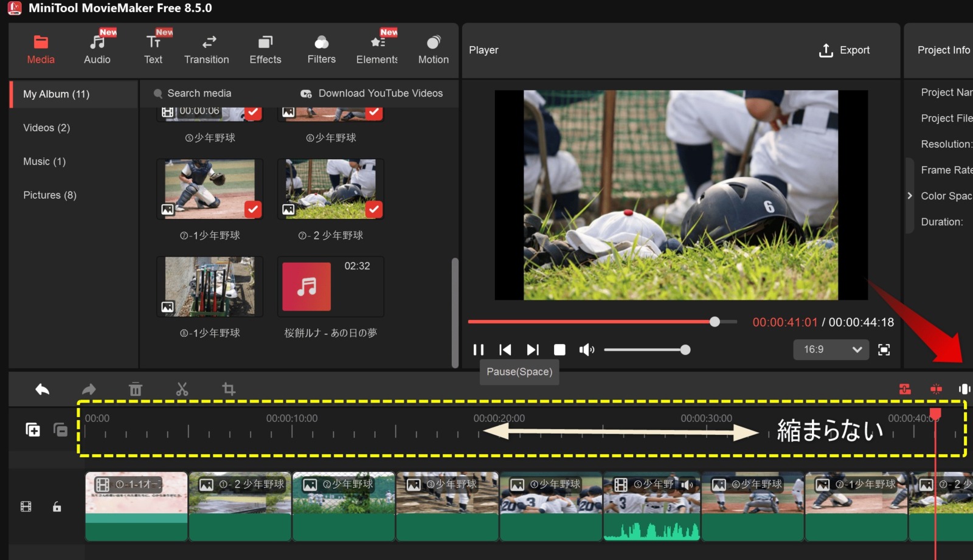The height and width of the screenshot is (560, 973).
Task: Switch to the Filters tab
Action: coord(321,49)
